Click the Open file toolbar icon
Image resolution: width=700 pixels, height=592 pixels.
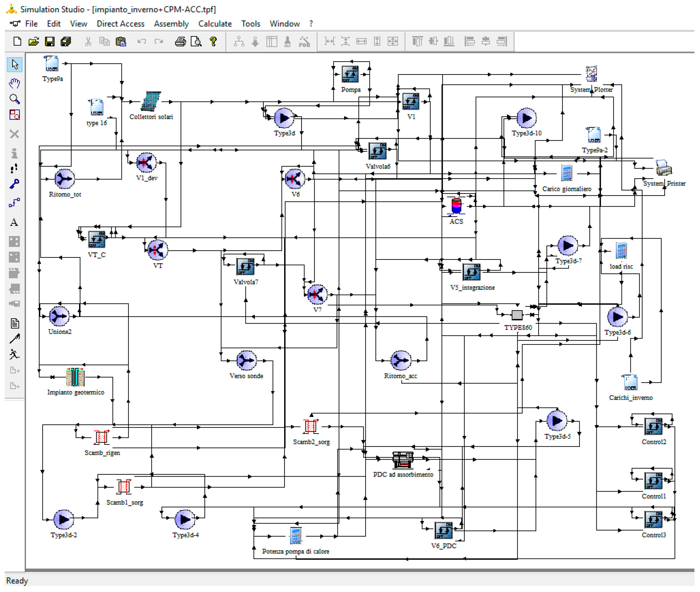33,42
